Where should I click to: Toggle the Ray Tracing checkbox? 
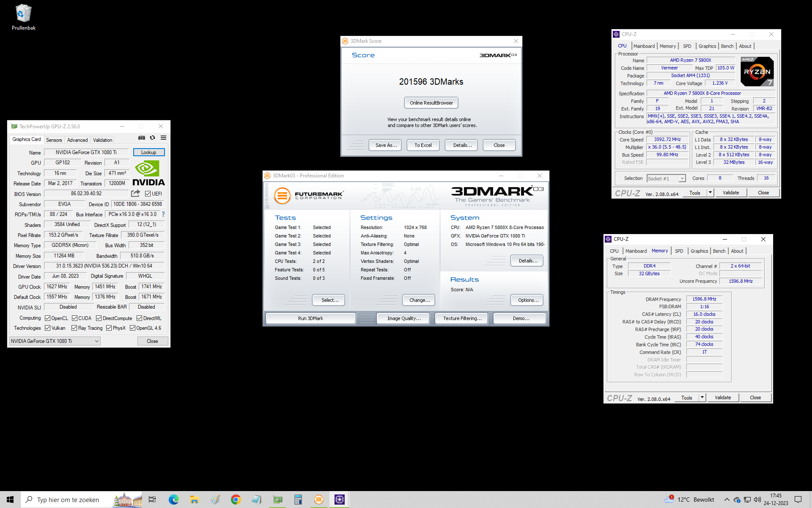click(74, 328)
